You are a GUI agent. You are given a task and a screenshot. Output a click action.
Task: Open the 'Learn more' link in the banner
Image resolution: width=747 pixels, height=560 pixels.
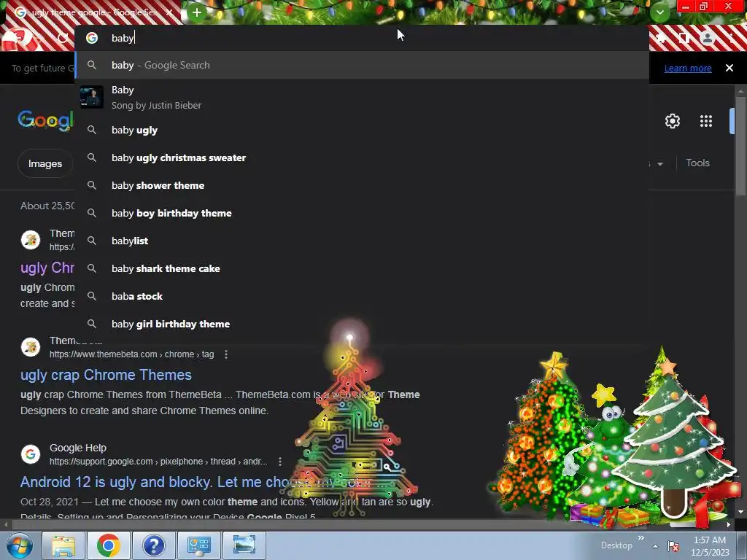pyautogui.click(x=688, y=68)
